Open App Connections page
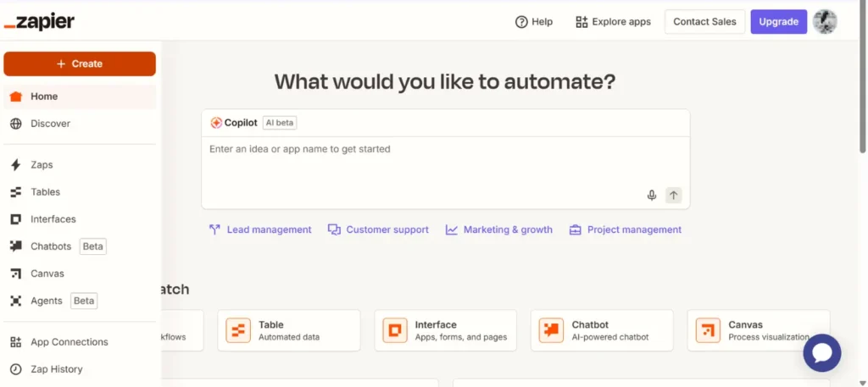This screenshot has width=868, height=387. point(69,342)
